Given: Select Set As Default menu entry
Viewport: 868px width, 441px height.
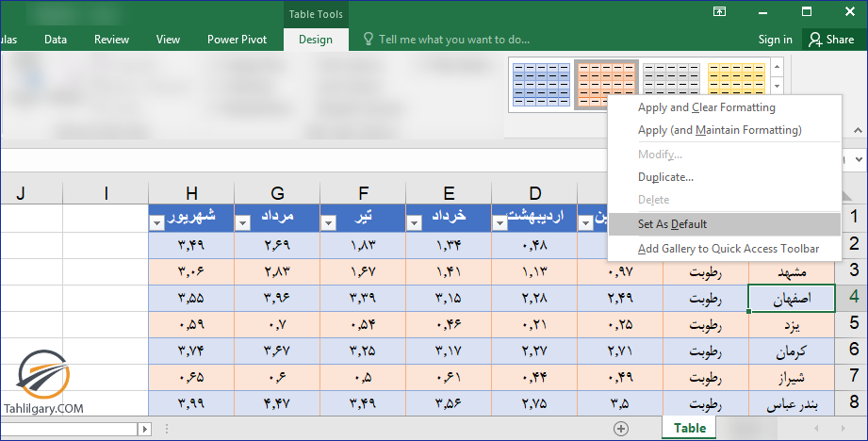Looking at the screenshot, I should click(725, 224).
